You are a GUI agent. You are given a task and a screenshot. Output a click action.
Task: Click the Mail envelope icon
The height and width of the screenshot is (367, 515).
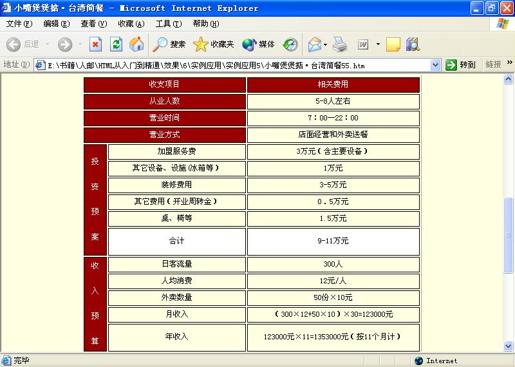click(x=314, y=44)
